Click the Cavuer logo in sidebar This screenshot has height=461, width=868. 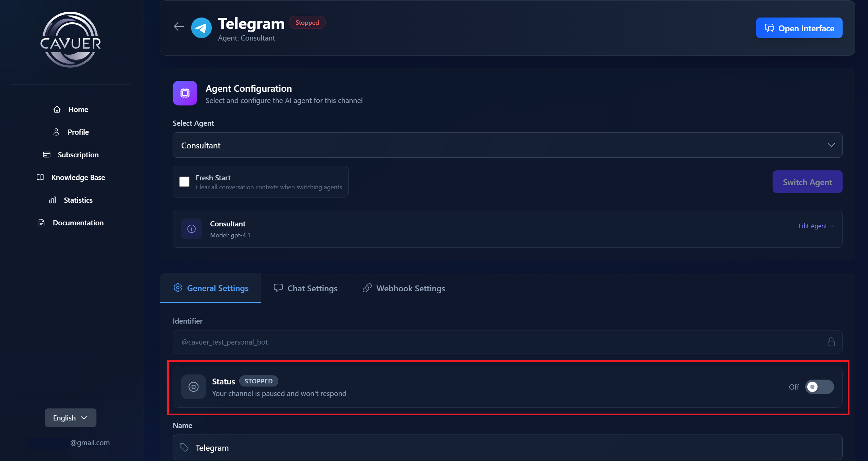pyautogui.click(x=71, y=40)
